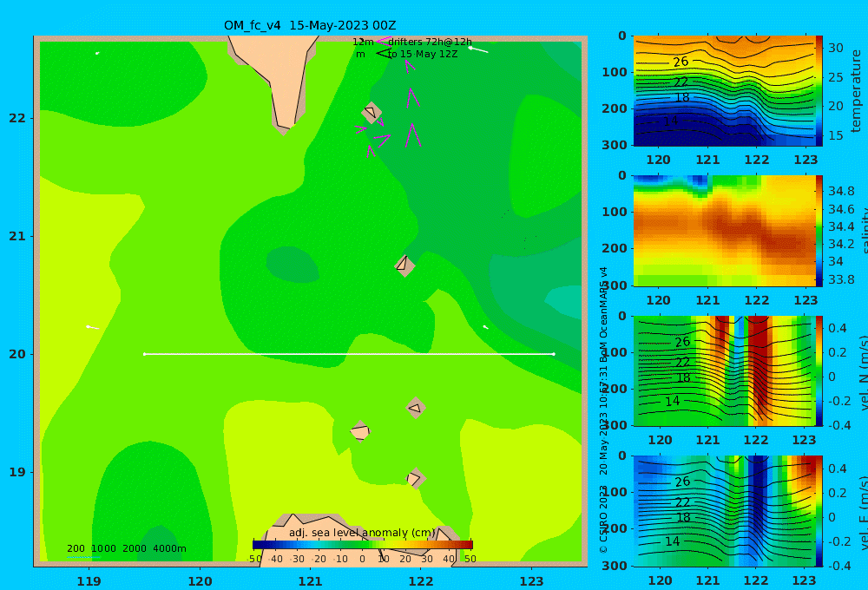Click the green low-anomaly eddy near 20.8°N 120.8°E

[293, 265]
